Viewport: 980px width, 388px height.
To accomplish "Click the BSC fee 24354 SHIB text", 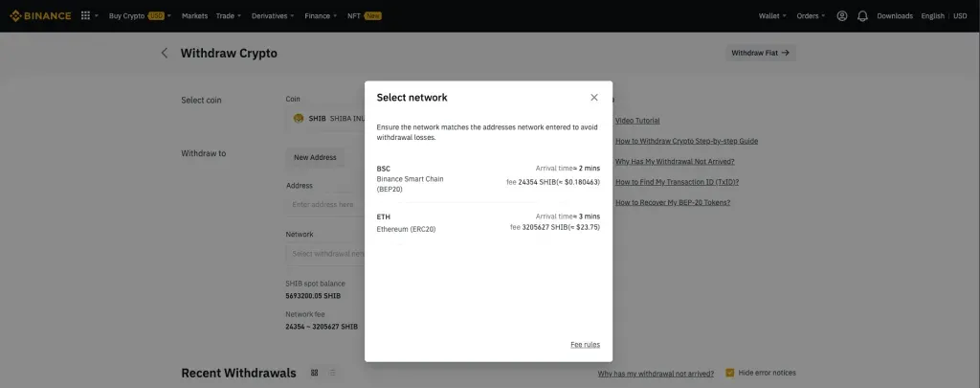I will [553, 182].
